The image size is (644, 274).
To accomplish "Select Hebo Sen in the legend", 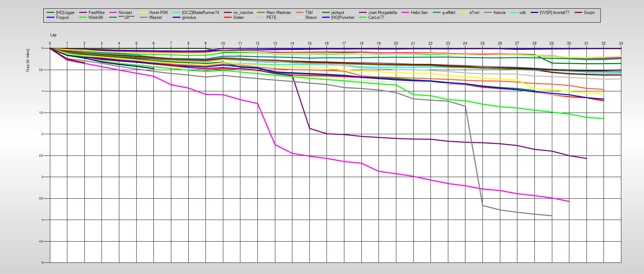I will 419,13.
